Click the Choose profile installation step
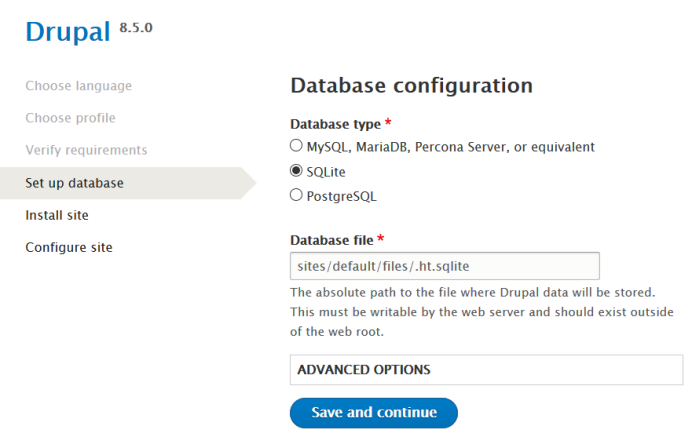The width and height of the screenshot is (692, 438). pyautogui.click(x=70, y=118)
